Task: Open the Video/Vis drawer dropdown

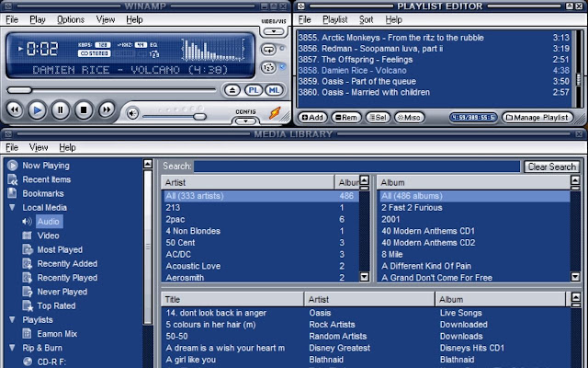Action: click(x=274, y=31)
